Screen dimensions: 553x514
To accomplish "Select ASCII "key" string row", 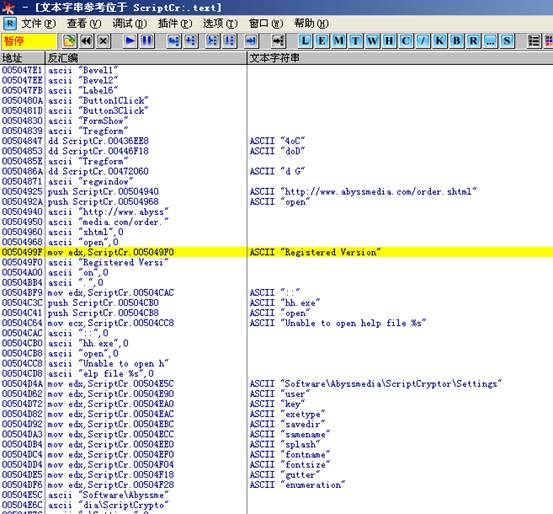I will click(276, 404).
